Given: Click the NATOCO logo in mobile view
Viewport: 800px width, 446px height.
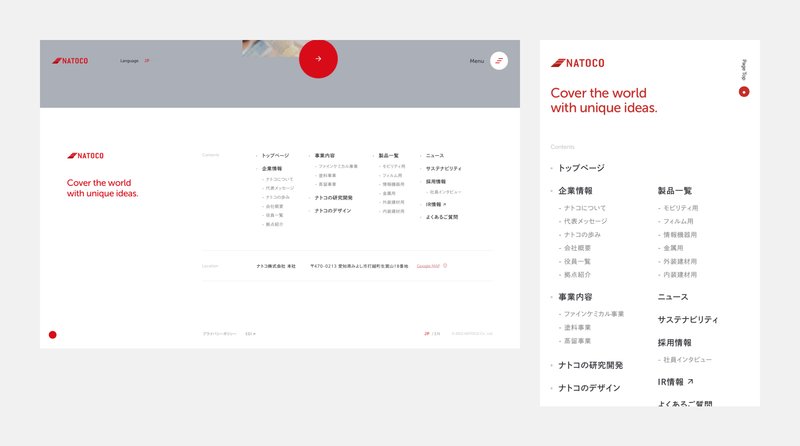Looking at the screenshot, I should click(x=578, y=63).
